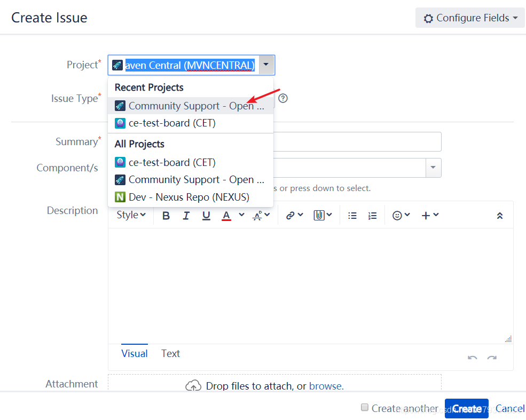Click the Issue Type help question icon

coord(283,98)
